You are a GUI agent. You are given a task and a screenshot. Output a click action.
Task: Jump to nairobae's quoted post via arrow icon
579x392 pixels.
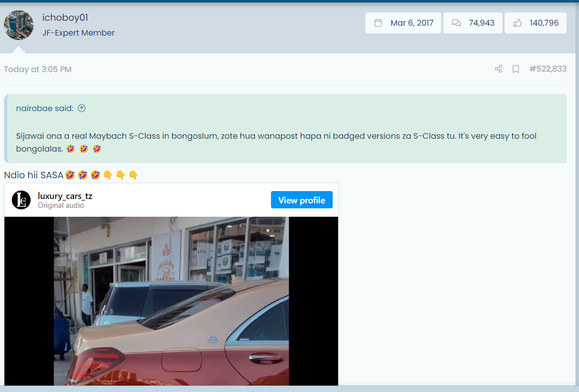(x=81, y=108)
